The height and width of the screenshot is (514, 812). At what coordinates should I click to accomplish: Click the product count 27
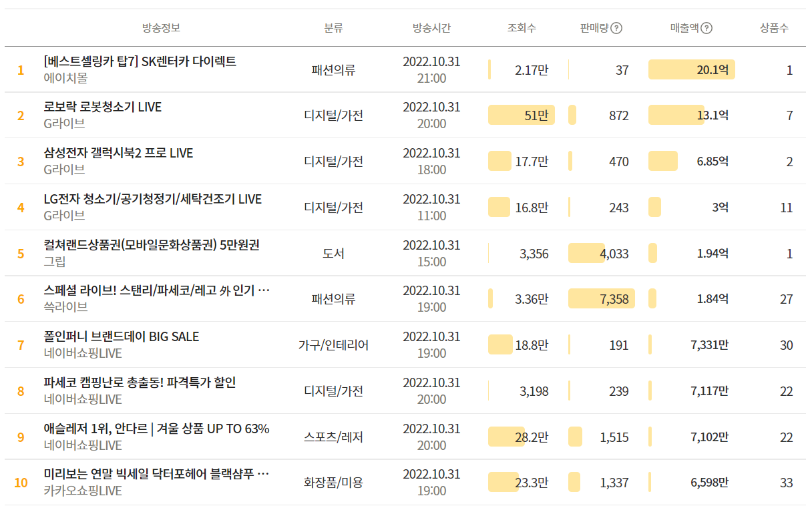(x=787, y=299)
